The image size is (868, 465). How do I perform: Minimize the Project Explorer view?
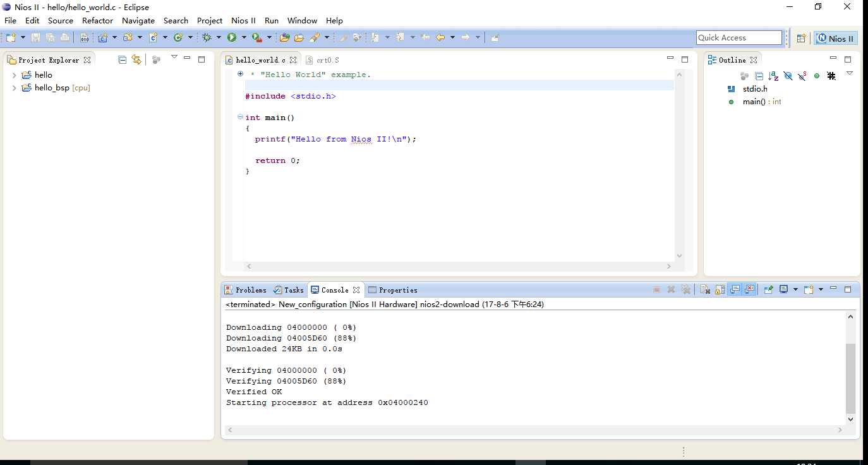point(187,58)
